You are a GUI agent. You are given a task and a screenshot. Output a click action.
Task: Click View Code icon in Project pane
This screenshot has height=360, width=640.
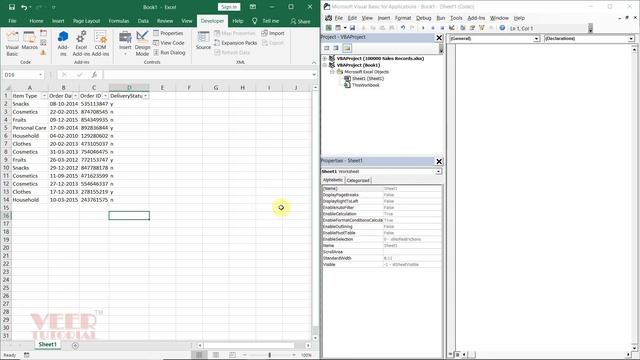[327, 48]
